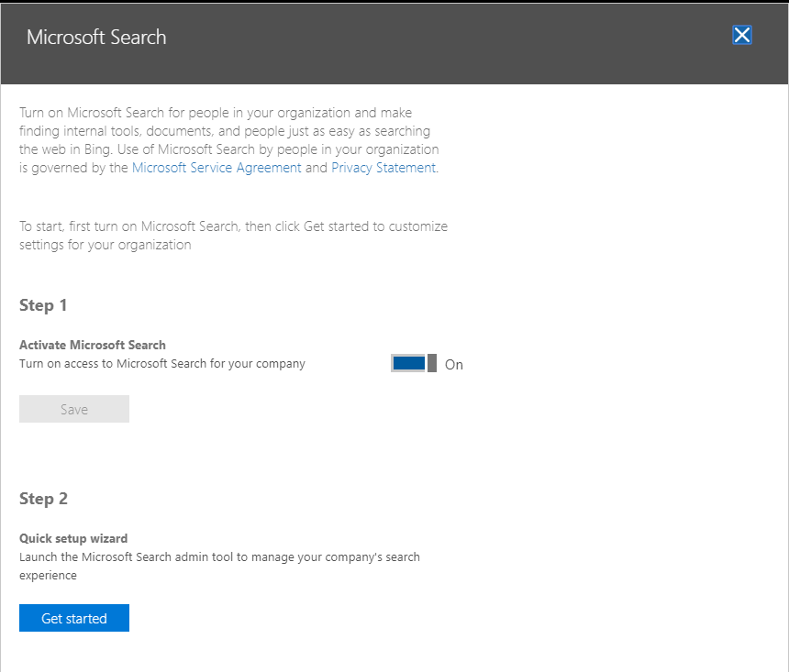Click the Step 2 heading

[x=43, y=499]
